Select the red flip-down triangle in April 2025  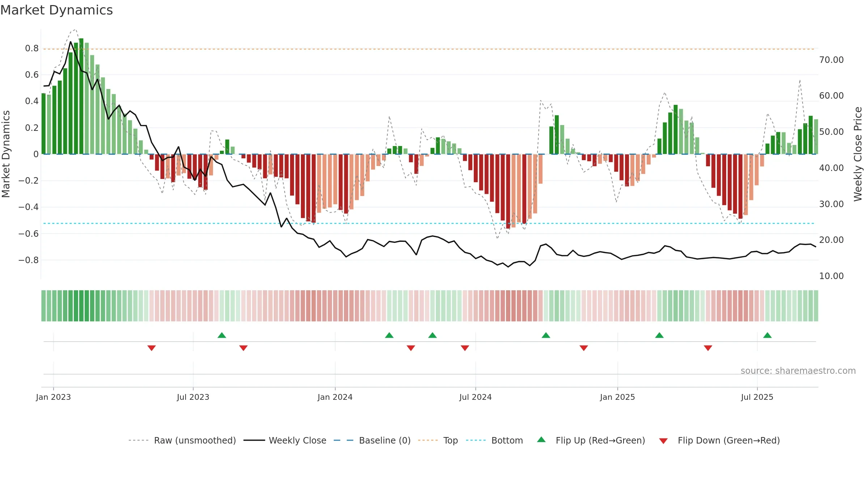708,348
